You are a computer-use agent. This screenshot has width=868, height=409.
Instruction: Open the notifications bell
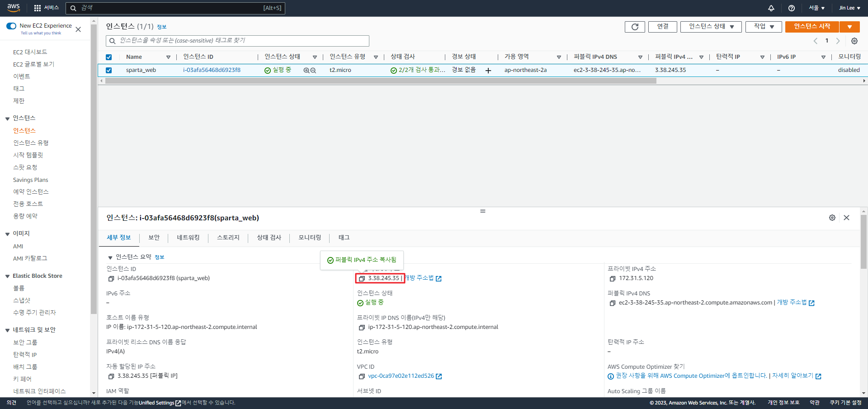(x=771, y=8)
